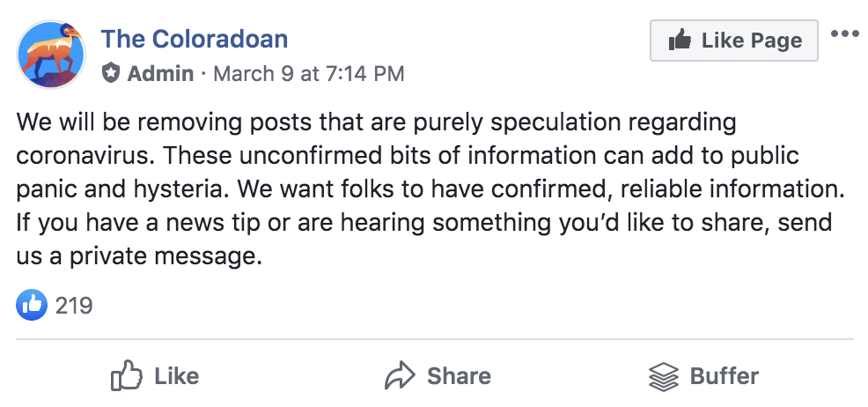Click the Admin shield badge icon
868x407 pixels.
pyautogui.click(x=111, y=73)
